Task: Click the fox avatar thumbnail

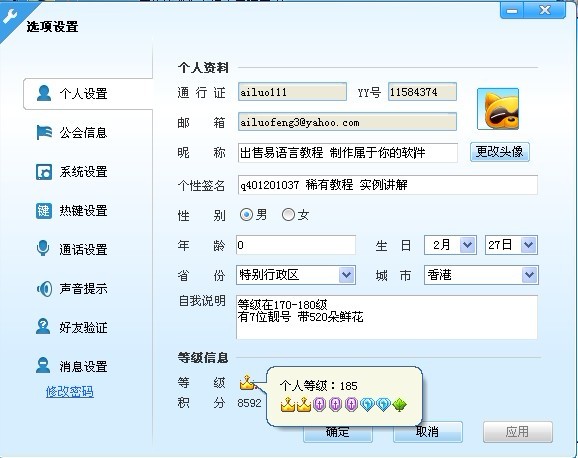Action: pos(498,109)
